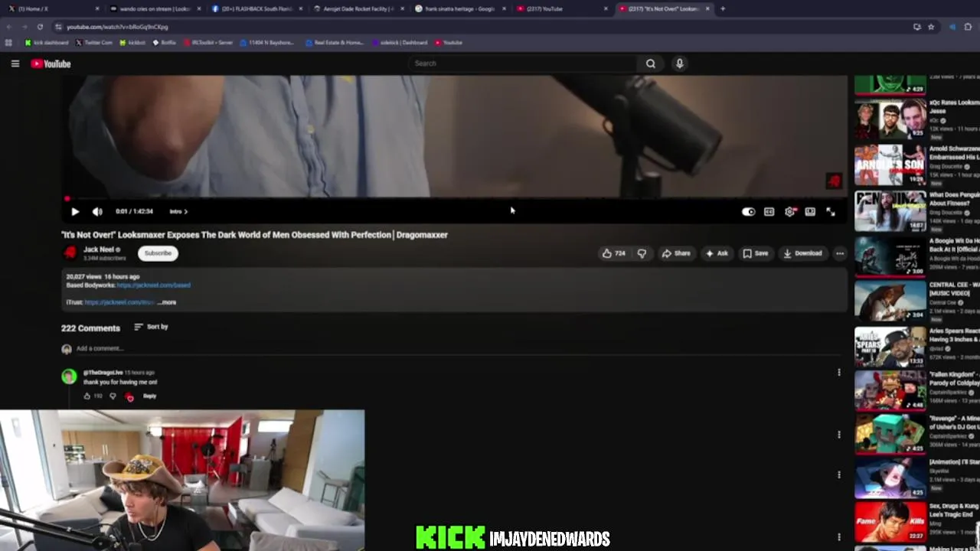The width and height of the screenshot is (980, 551).
Task: Turn on subtitles with the CC button
Action: coord(769,212)
